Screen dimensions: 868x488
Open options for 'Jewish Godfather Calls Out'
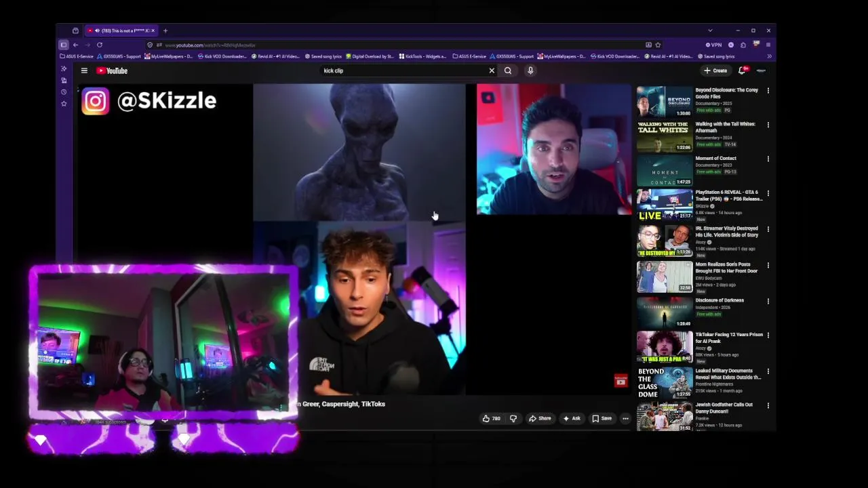[x=768, y=405]
